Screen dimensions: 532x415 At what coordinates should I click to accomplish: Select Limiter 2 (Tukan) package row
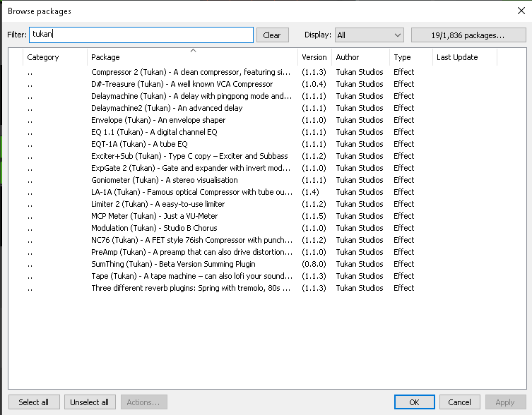coord(267,204)
